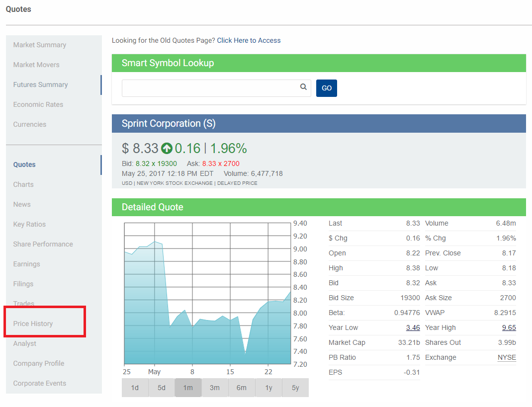This screenshot has width=532, height=407.
Task: Open News in the sidebar
Action: tap(22, 205)
